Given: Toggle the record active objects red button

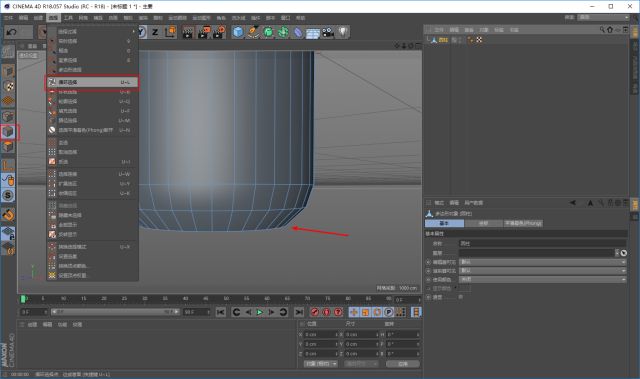Looking at the screenshot, I should pos(315,312).
